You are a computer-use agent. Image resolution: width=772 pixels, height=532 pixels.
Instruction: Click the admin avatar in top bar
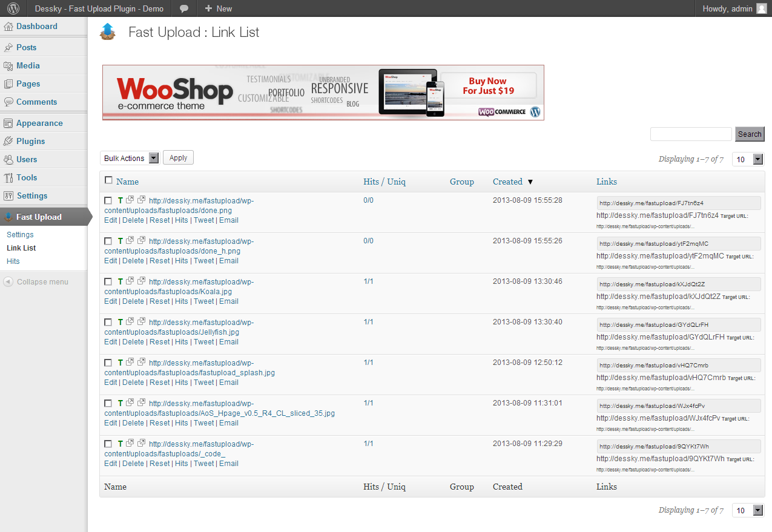tap(761, 8)
